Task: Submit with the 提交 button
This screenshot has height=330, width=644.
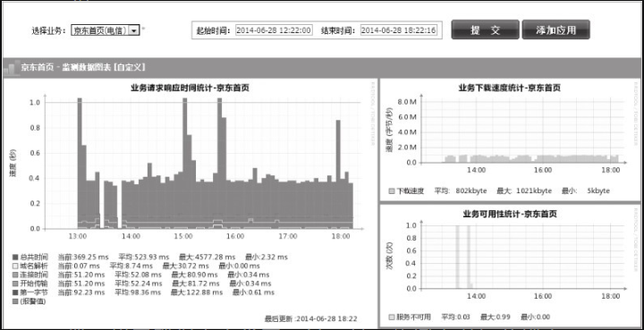Action: (485, 30)
